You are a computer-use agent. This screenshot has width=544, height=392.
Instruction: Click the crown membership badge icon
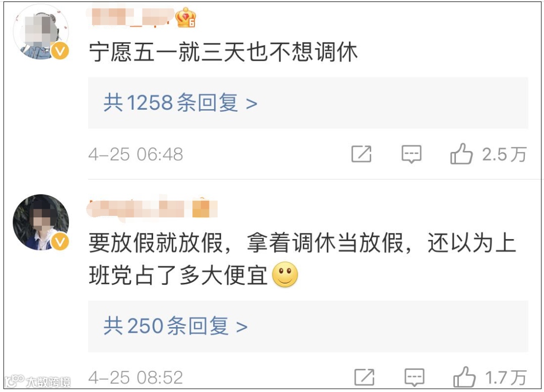185,17
